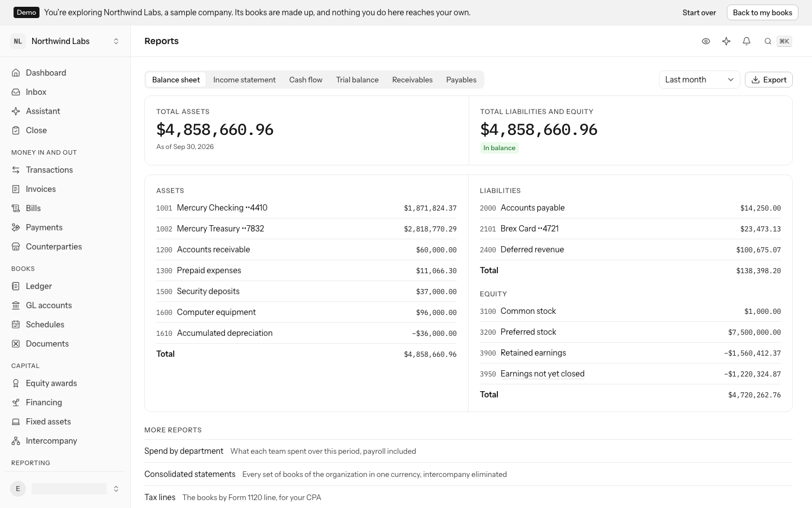Switch to the Cash flow tab

306,80
